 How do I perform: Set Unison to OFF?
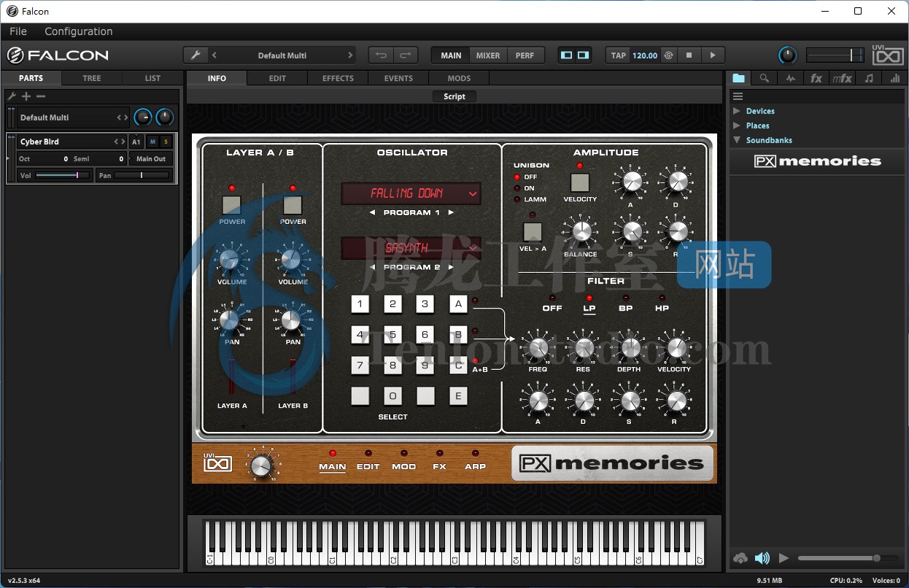tap(525, 177)
